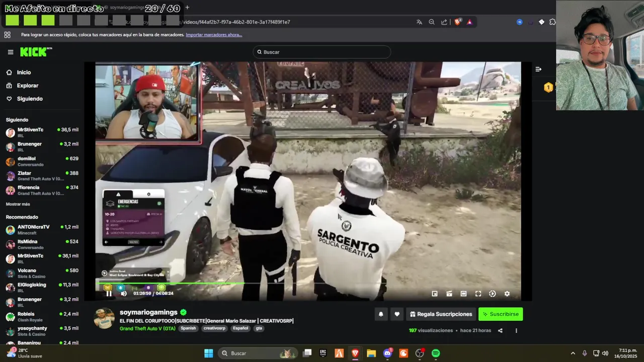Open Grand Theft Auto V (GTA) category link
This screenshot has width=644, height=362.
(147, 328)
